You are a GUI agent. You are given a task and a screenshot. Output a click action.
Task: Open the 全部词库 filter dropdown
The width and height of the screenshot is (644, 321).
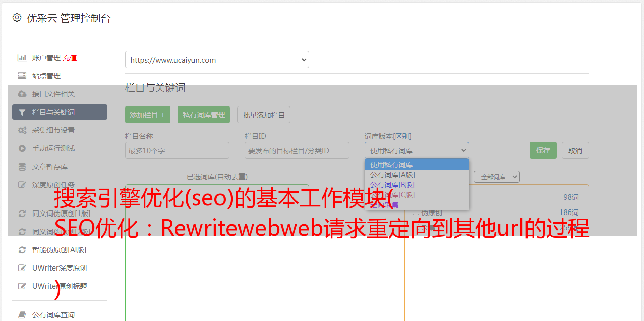coord(496,177)
